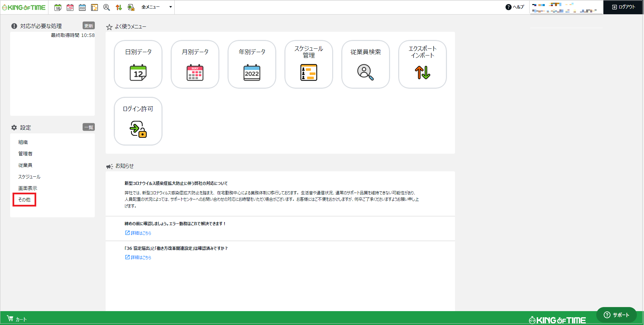Open 詳細はこちら under 36協定届出 notice
Viewport: 644px width, 325px height.
[x=138, y=257]
